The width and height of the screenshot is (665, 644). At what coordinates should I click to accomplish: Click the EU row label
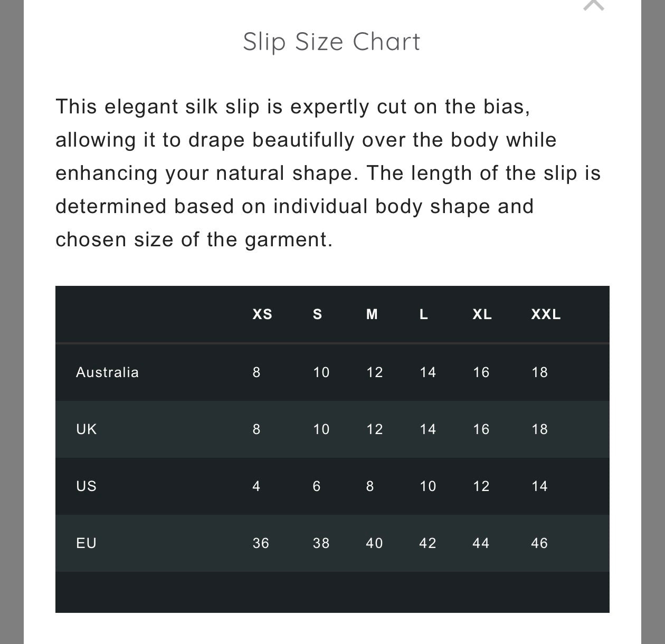[x=87, y=543]
